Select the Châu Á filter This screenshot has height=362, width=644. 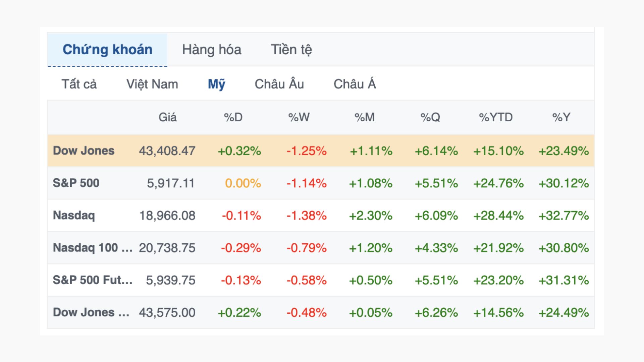pyautogui.click(x=355, y=84)
